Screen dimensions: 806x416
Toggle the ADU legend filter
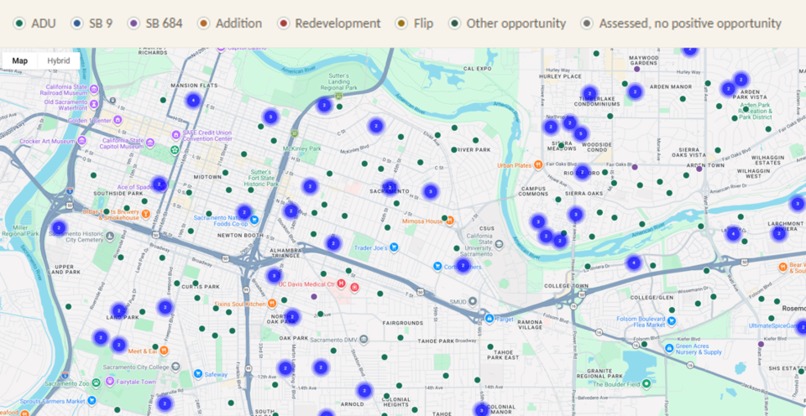pos(35,24)
